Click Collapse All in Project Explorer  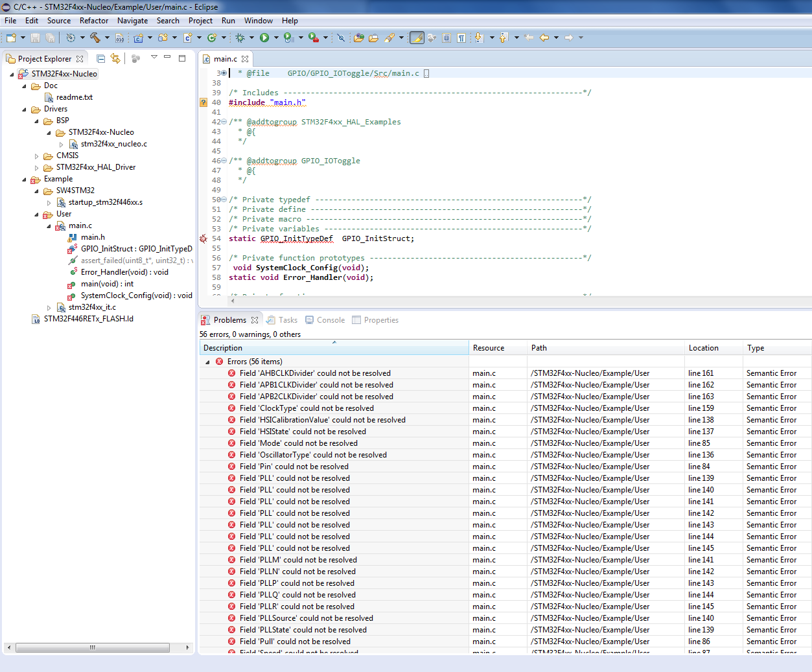(100, 58)
